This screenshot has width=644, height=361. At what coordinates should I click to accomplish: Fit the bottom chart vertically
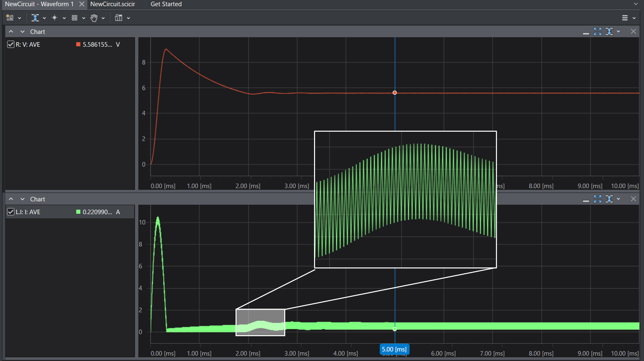point(609,199)
